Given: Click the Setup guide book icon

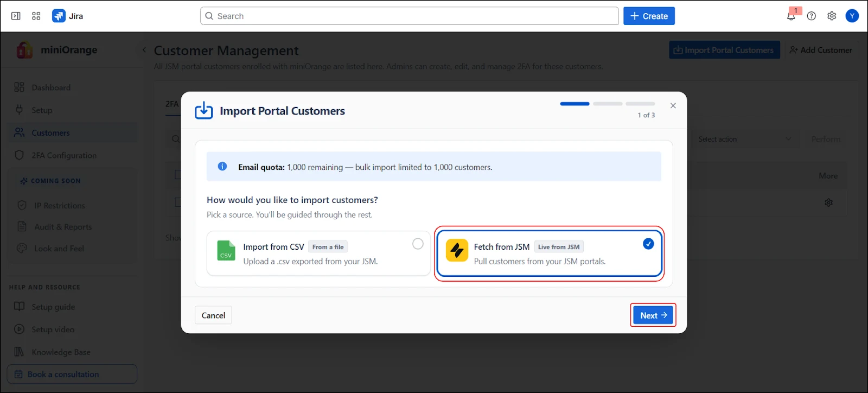Looking at the screenshot, I should pos(20,307).
